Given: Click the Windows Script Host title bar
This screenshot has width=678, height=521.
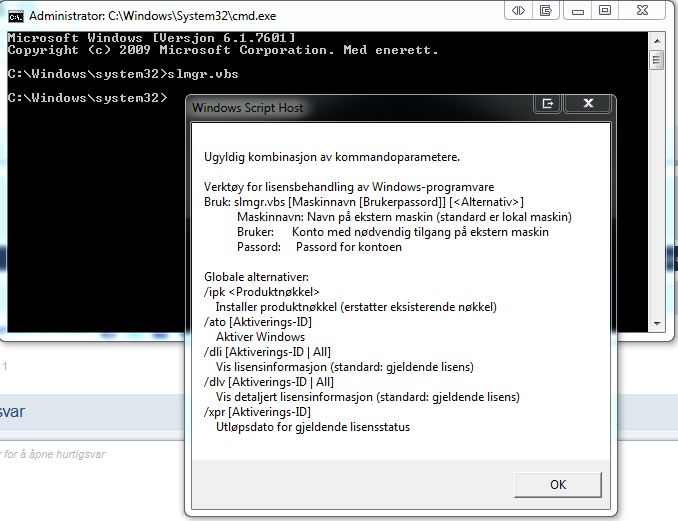Looking at the screenshot, I should pos(359,107).
